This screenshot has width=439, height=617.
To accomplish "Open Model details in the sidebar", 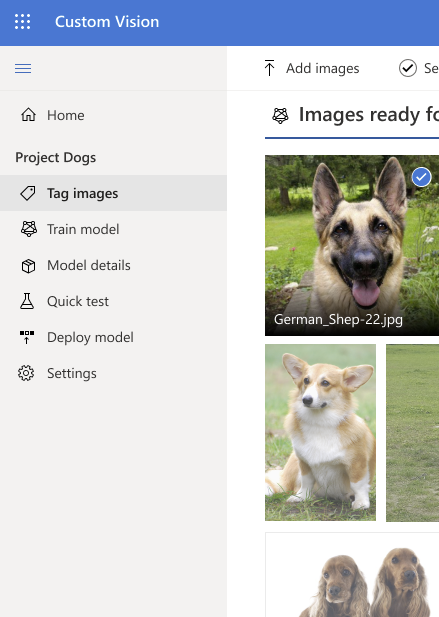I will pos(113,266).
